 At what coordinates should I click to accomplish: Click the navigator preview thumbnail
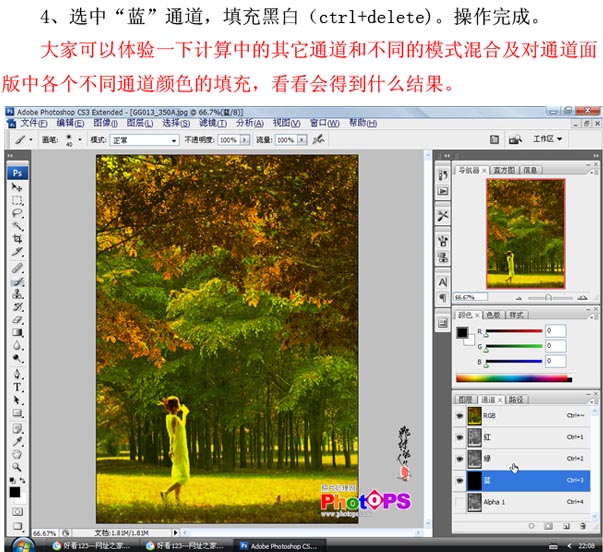526,233
